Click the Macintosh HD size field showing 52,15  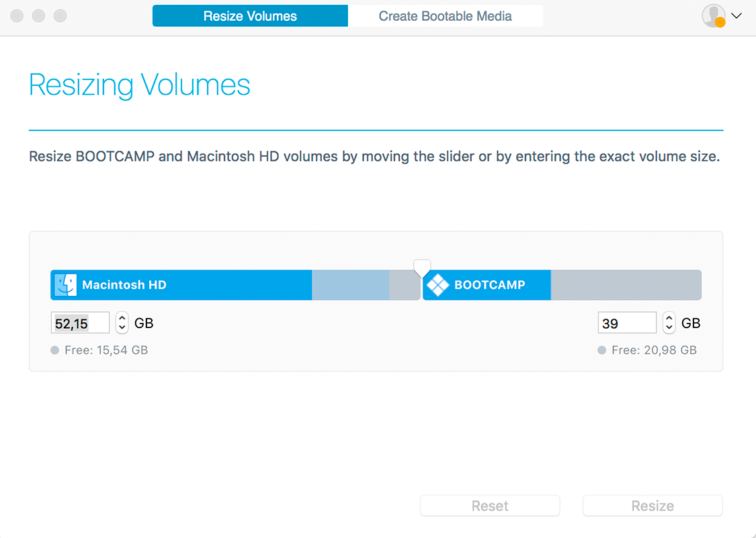pyautogui.click(x=80, y=323)
